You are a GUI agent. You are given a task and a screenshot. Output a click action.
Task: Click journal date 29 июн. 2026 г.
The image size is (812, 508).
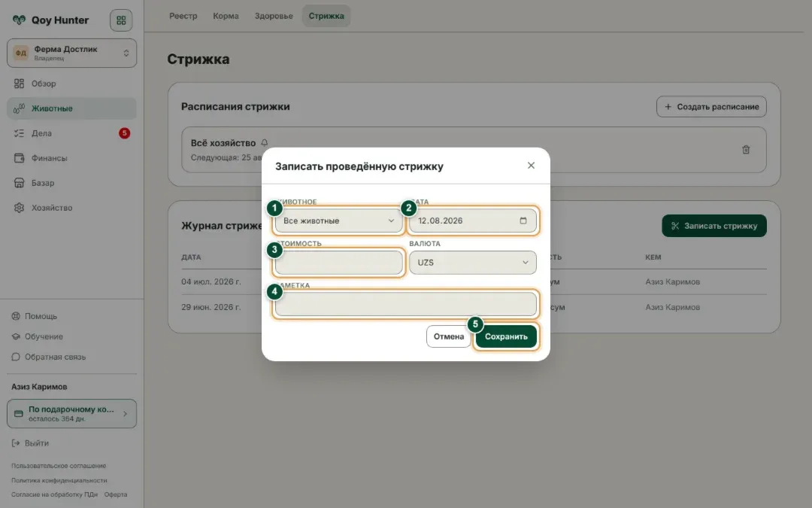tap(211, 307)
